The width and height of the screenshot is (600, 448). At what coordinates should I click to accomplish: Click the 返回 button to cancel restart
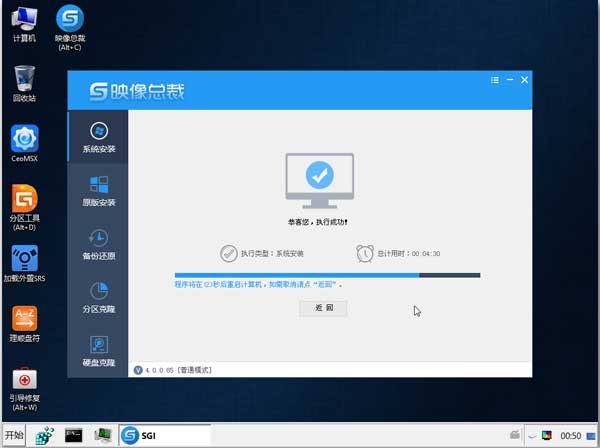coord(323,308)
